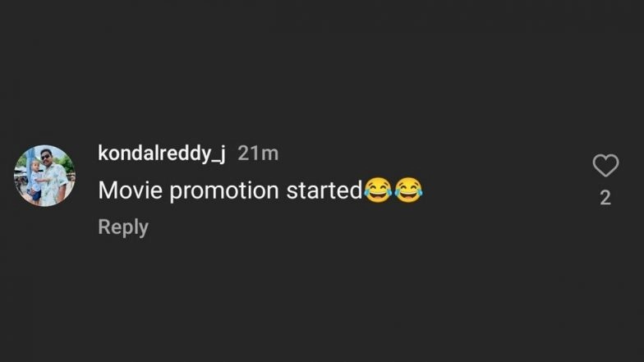Click the first laughing-crying emoji
The height and width of the screenshot is (362, 644).
[x=377, y=190]
